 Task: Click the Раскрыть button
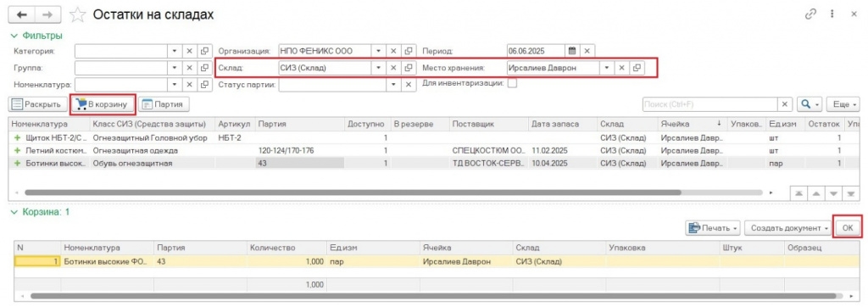37,104
